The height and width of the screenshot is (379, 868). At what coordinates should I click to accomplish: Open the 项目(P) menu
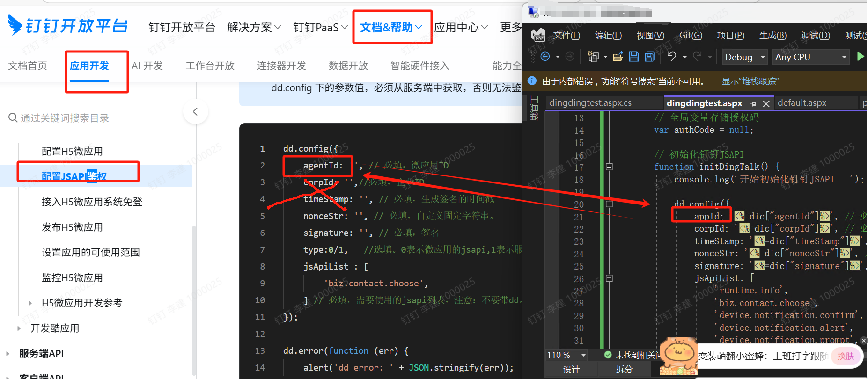coord(731,35)
